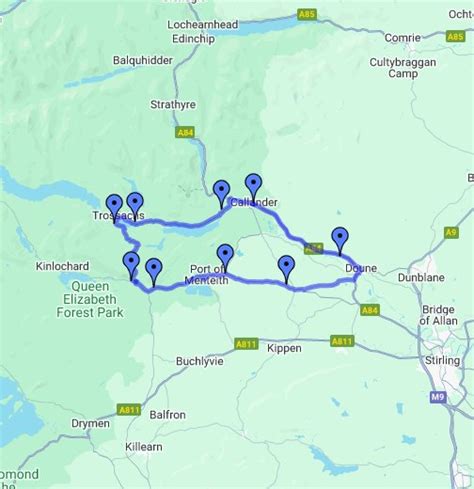Click the M9 motorway shield

click(438, 397)
